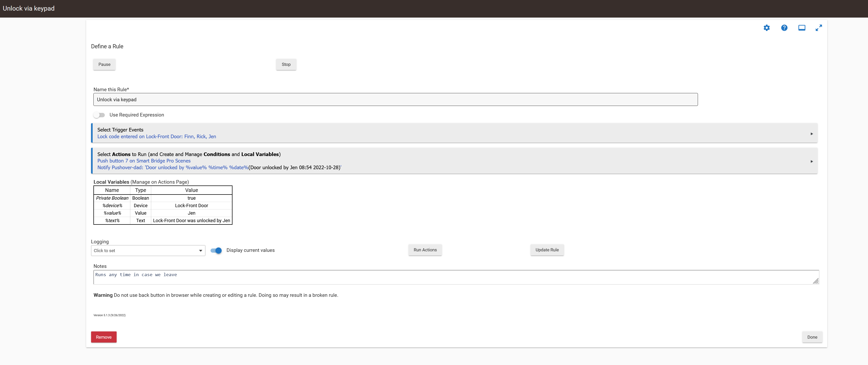Toggle Use Required Expression switch
This screenshot has width=868, height=365.
point(99,115)
